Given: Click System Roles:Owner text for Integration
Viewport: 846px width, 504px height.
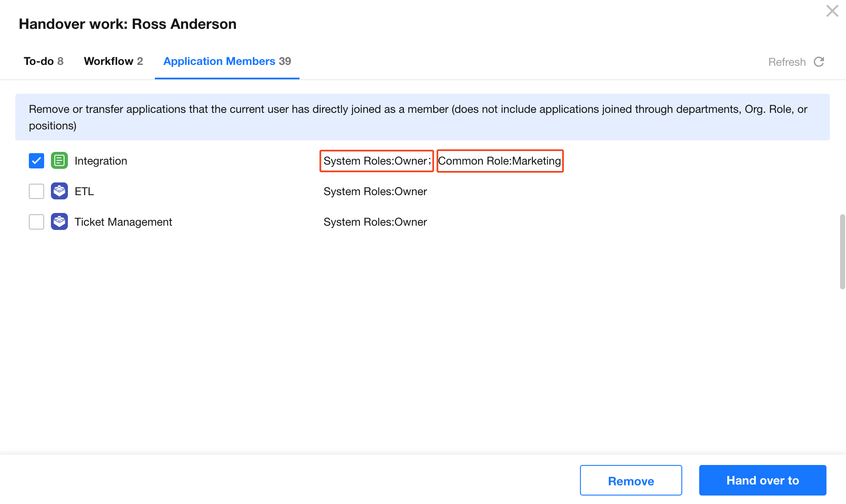Looking at the screenshot, I should (x=377, y=161).
